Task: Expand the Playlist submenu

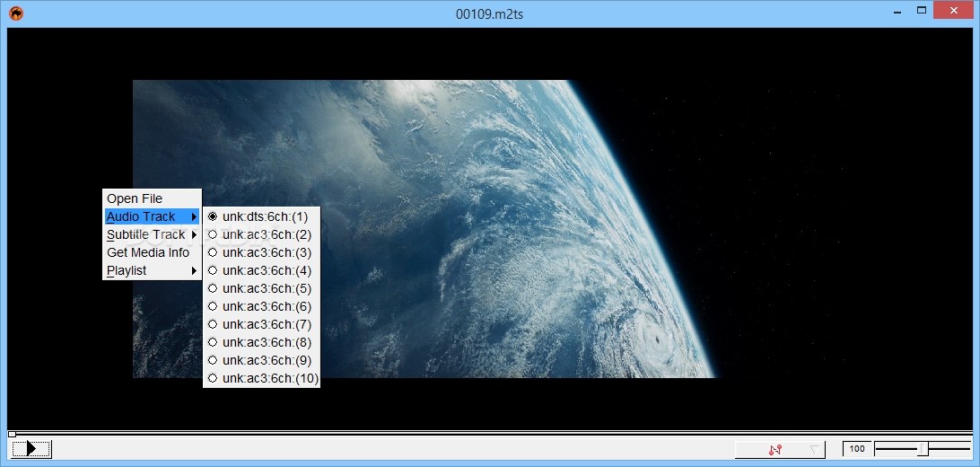Action: 152,270
